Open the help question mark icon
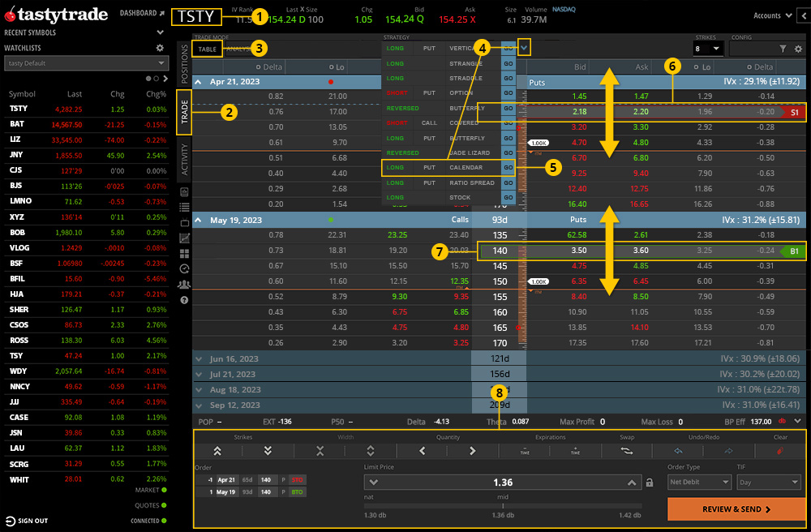The height and width of the screenshot is (532, 811). 184,300
